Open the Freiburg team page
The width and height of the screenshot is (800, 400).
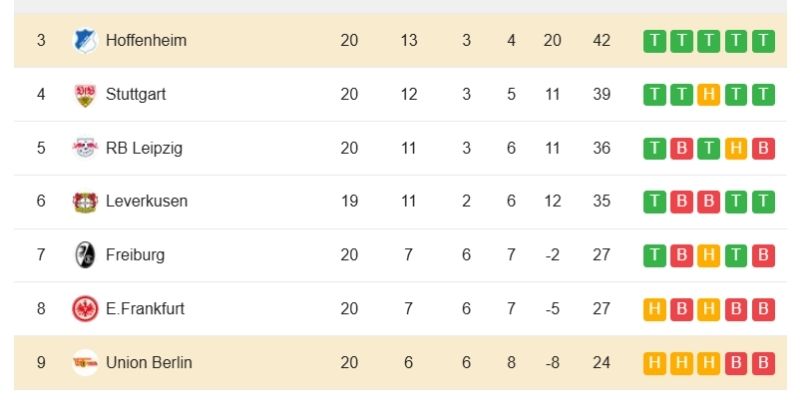click(135, 255)
